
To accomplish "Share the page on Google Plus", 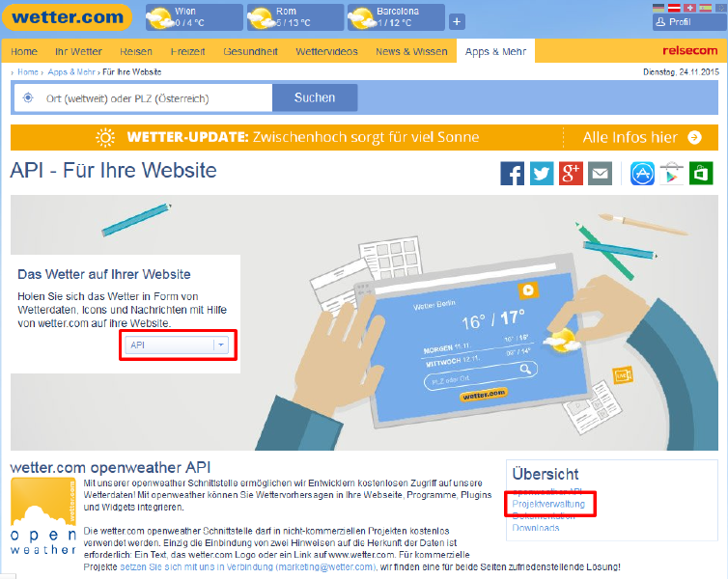I will pos(571,174).
